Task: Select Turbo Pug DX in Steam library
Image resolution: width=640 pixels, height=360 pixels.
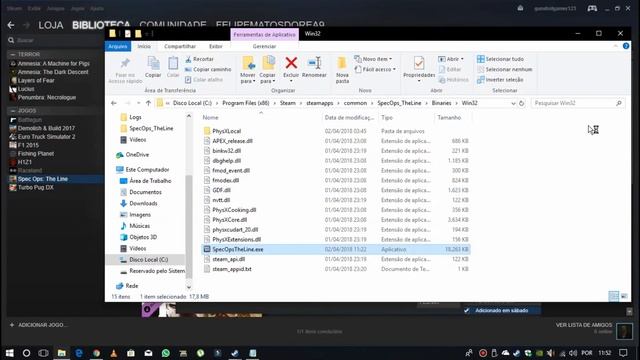Action: tap(36, 187)
